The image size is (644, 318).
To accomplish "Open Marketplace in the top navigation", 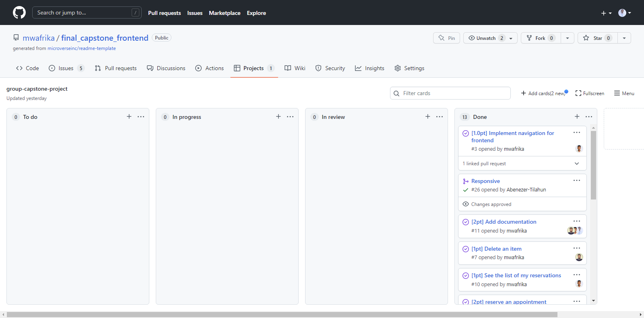I will coord(225,13).
